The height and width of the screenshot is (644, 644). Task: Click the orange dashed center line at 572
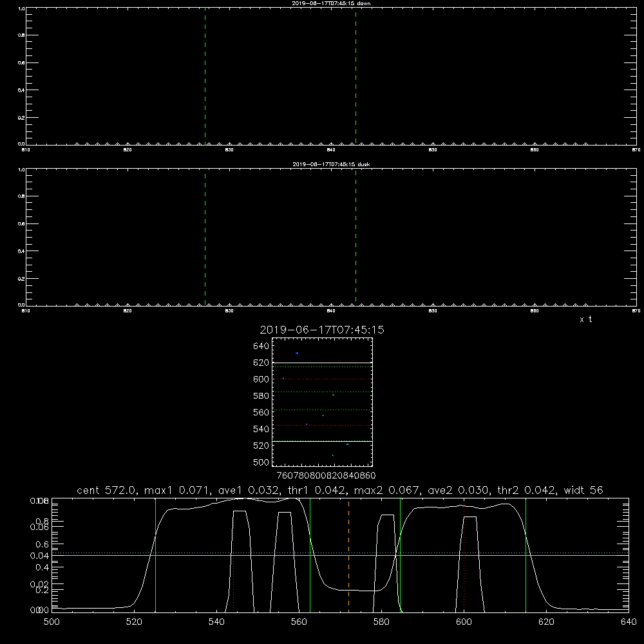[348, 556]
